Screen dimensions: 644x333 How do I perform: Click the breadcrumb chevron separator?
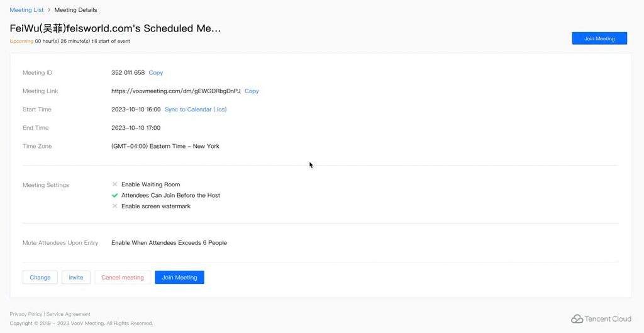click(49, 10)
